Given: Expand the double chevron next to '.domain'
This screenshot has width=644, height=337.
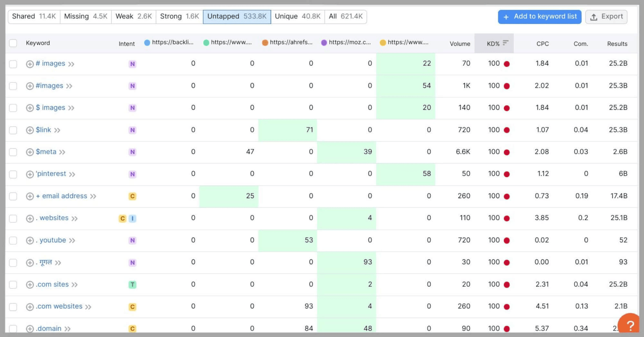Looking at the screenshot, I should (x=68, y=329).
